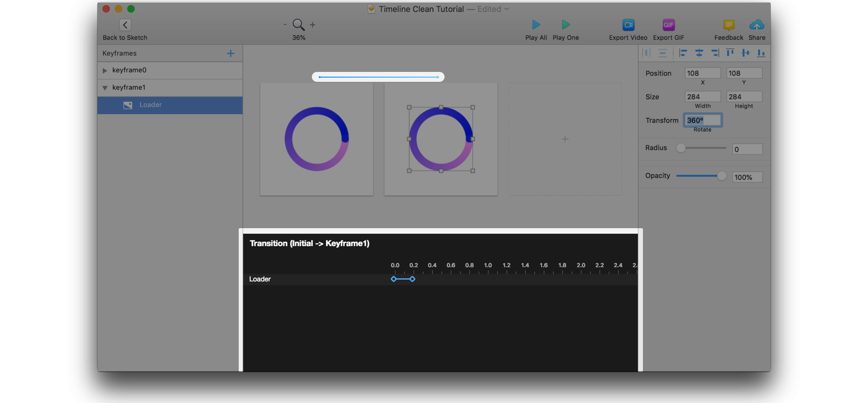
Task: Click the Play All icon
Action: tap(536, 25)
